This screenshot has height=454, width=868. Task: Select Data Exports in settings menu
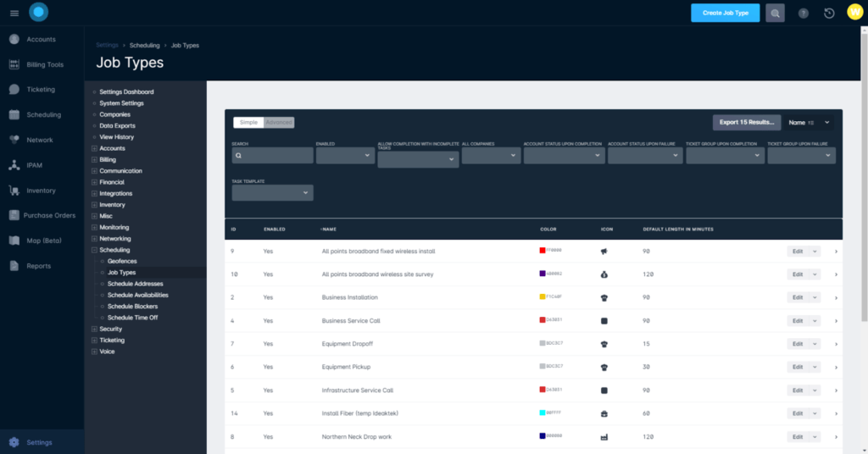[x=117, y=126]
